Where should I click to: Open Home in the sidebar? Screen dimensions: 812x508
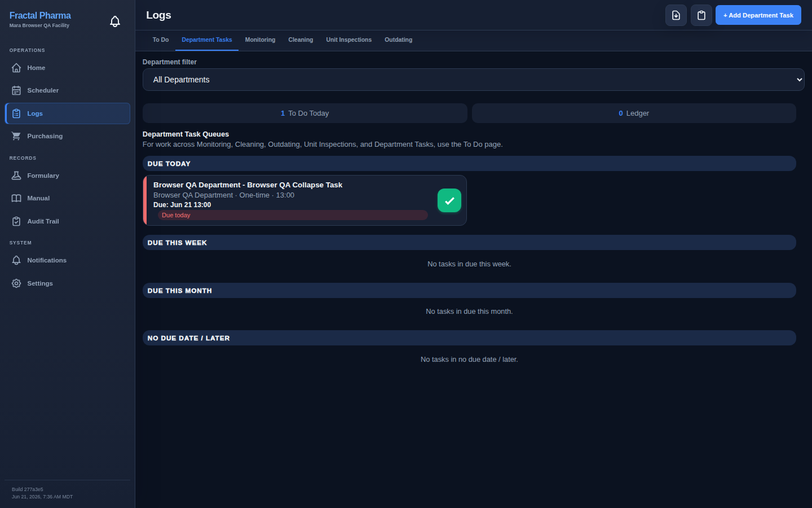point(68,68)
